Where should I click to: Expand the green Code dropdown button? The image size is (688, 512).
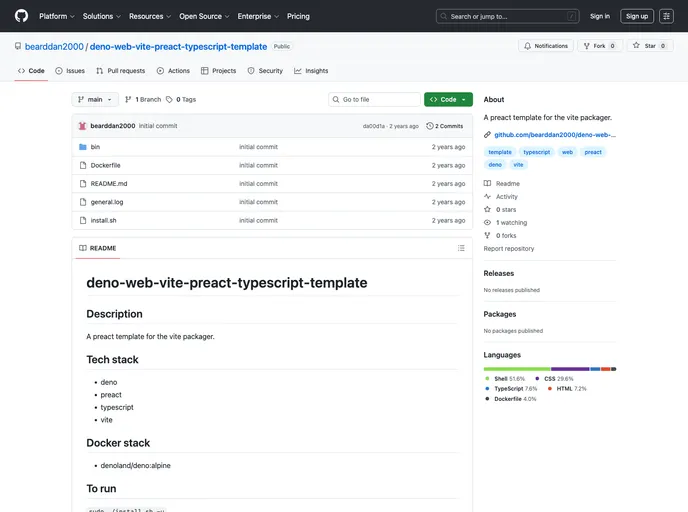point(448,100)
